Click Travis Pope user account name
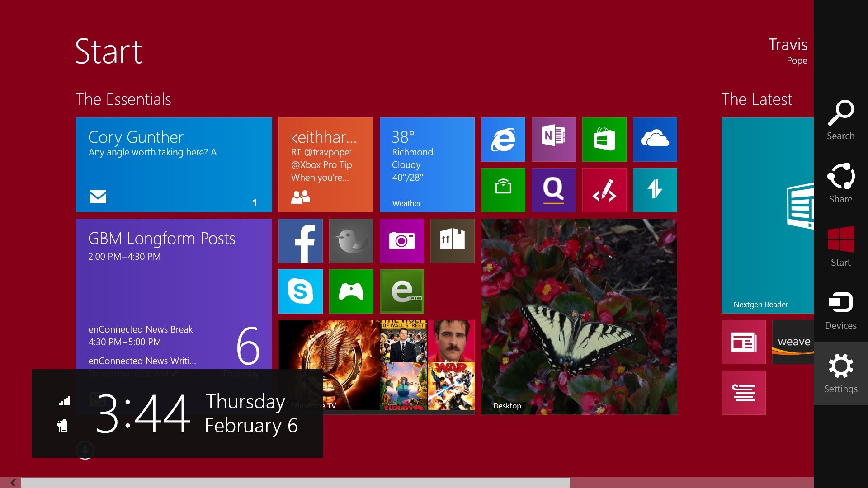 [788, 51]
